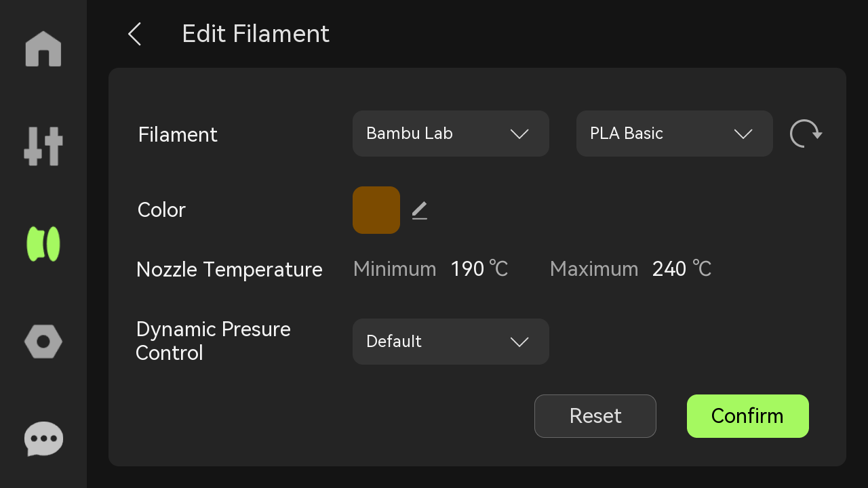Click the refresh icon beside PLA Basic
The image size is (868, 488).
[806, 134]
